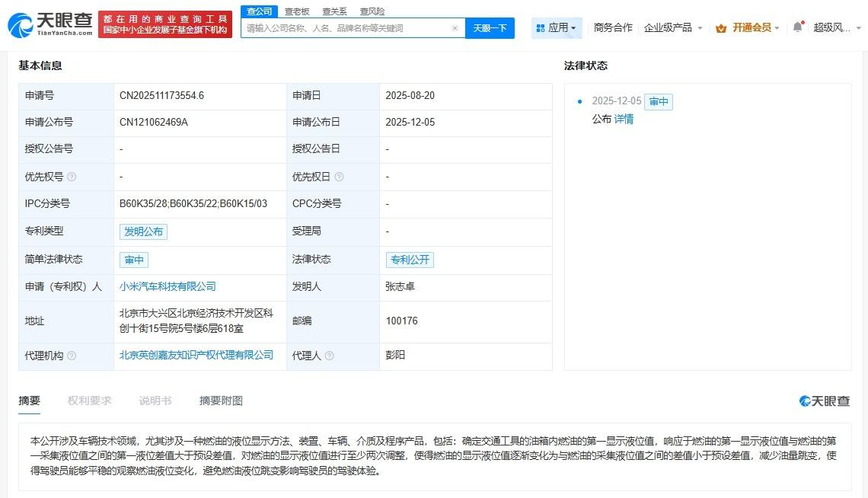Click the 专利公开 status tag
Screen dimensions: 868x498
click(409, 260)
